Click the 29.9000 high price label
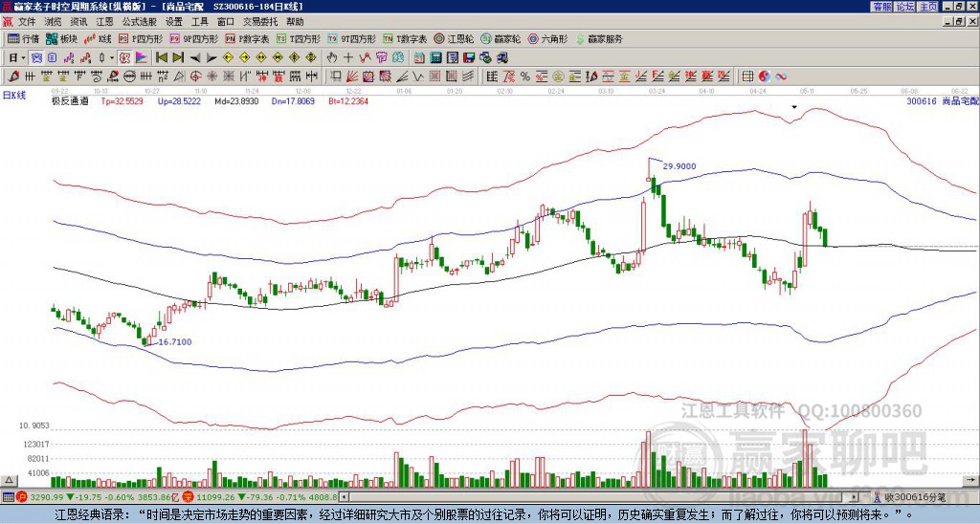 (679, 166)
